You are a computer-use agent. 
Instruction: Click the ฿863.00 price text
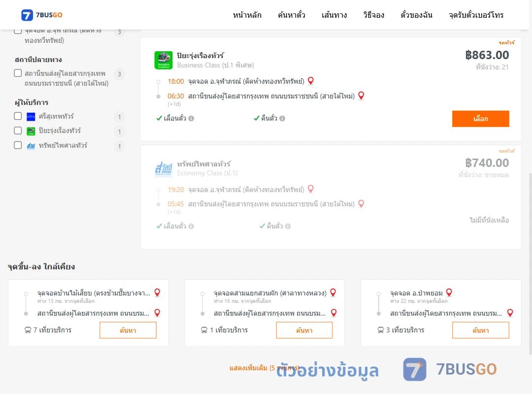pos(487,55)
